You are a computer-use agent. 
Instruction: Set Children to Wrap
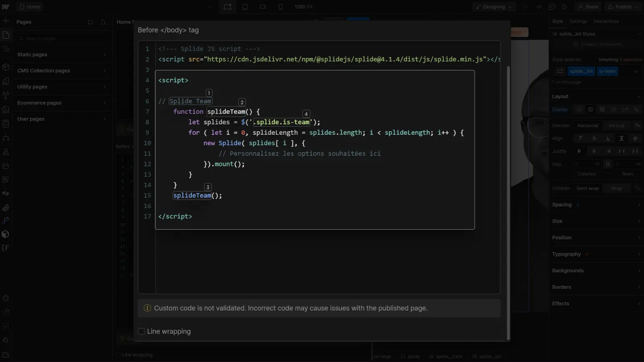pos(616,188)
